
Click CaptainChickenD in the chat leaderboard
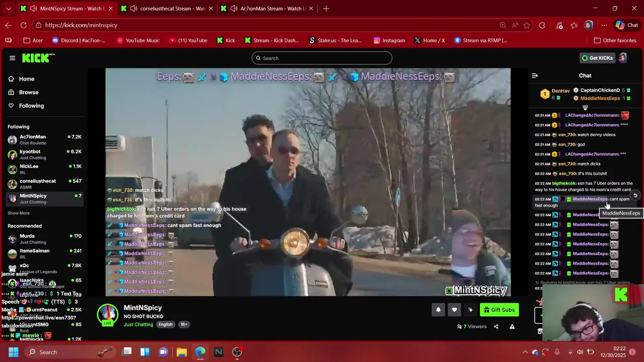600,90
